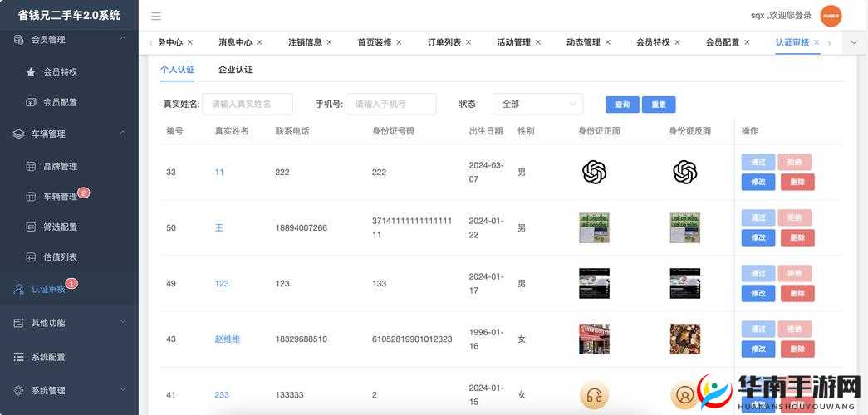This screenshot has width=868, height=415.
Task: Click ID number 61052819901012323 cell
Action: coord(412,339)
